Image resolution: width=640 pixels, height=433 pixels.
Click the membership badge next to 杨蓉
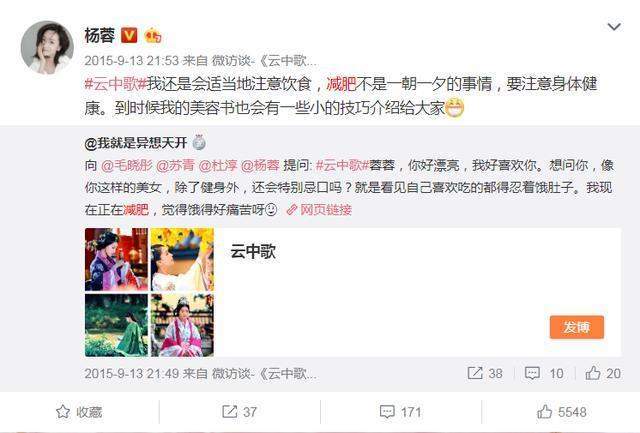tap(153, 36)
